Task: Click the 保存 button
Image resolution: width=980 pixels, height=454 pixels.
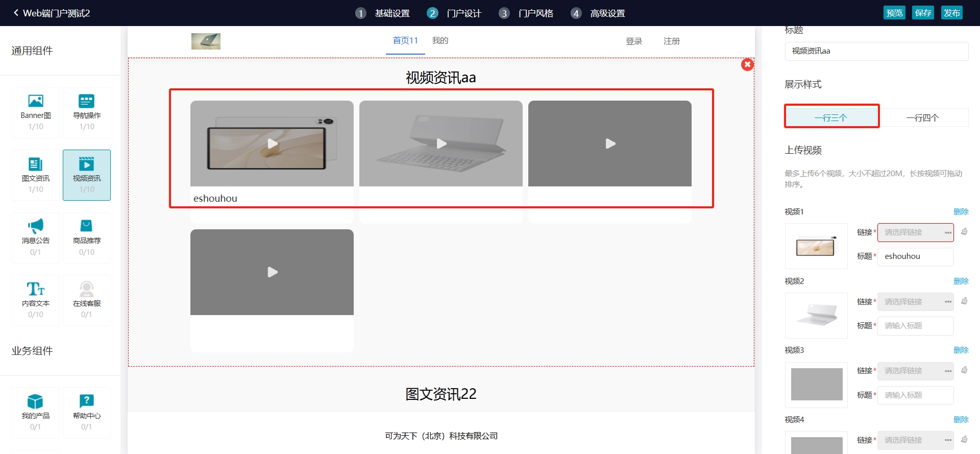Action: click(x=923, y=13)
